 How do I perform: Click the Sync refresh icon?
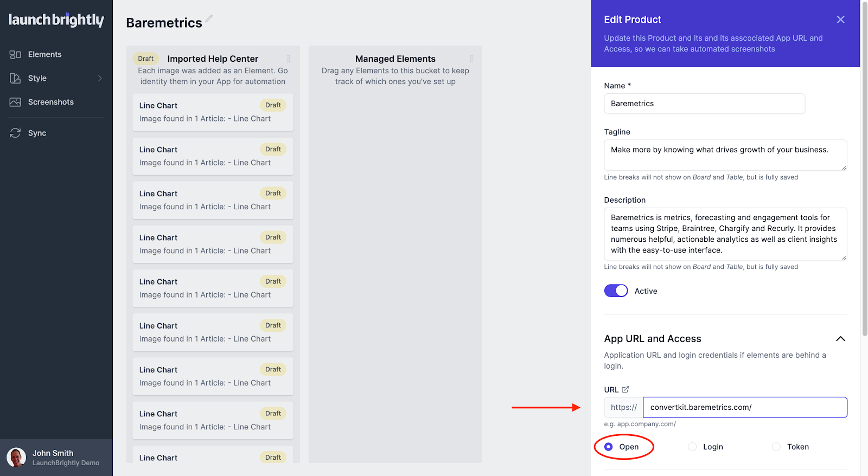click(15, 133)
